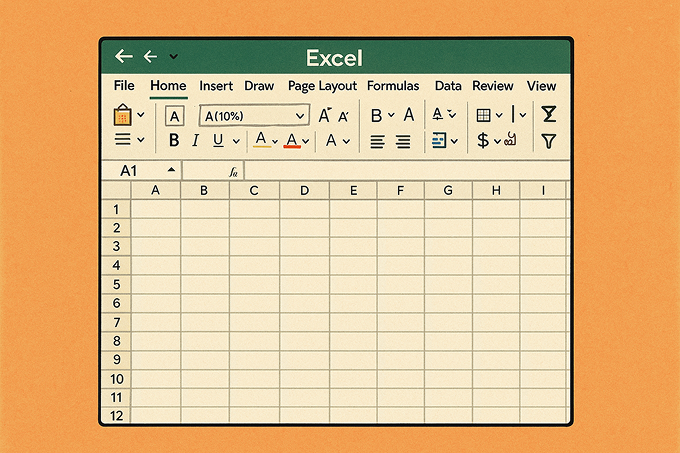Open the Data tab
Image resolution: width=680 pixels, height=453 pixels.
[x=448, y=86]
